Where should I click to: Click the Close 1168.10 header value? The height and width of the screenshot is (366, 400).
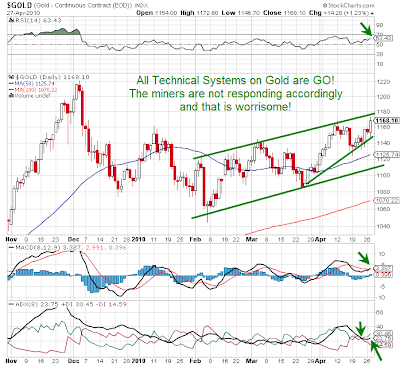coord(284,13)
